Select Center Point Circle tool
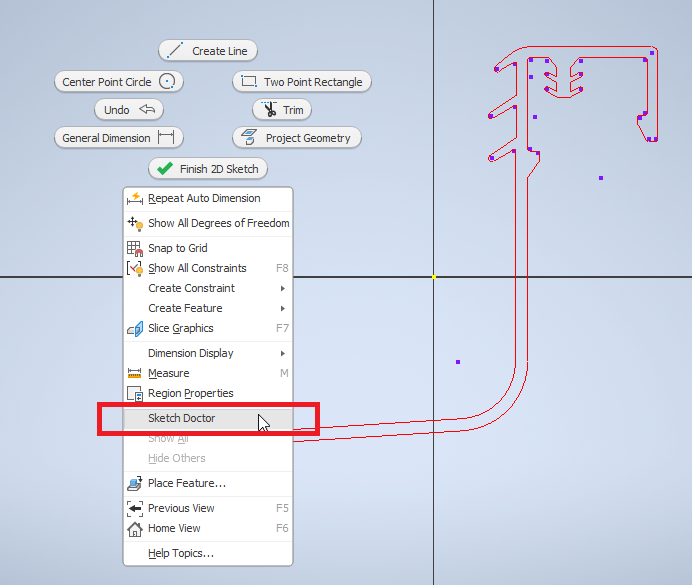Image resolution: width=692 pixels, height=585 pixels. click(119, 82)
